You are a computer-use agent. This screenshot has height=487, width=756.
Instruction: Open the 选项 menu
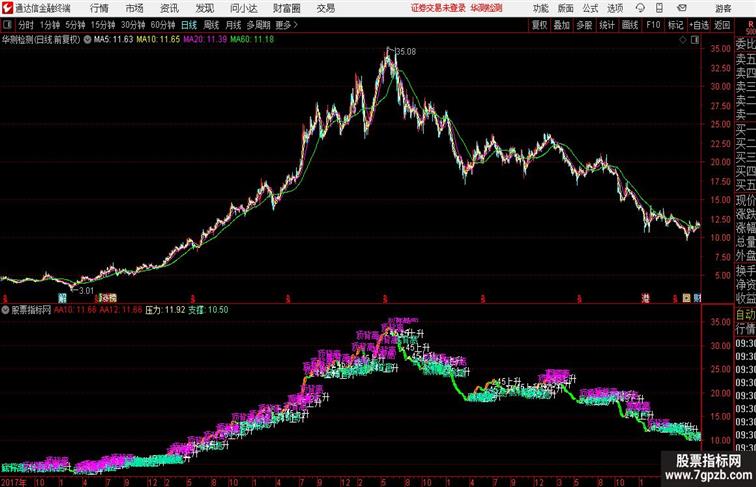click(x=615, y=8)
